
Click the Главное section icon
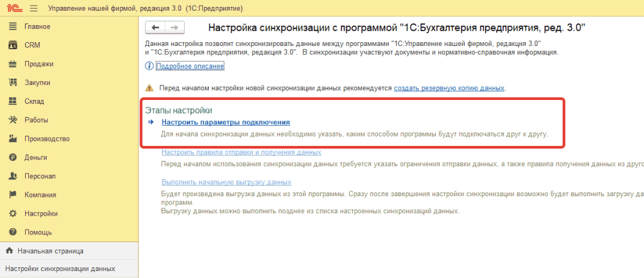point(13,26)
